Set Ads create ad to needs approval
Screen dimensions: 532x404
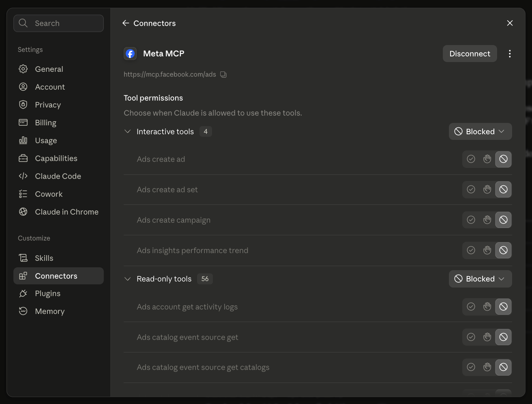pyautogui.click(x=487, y=159)
